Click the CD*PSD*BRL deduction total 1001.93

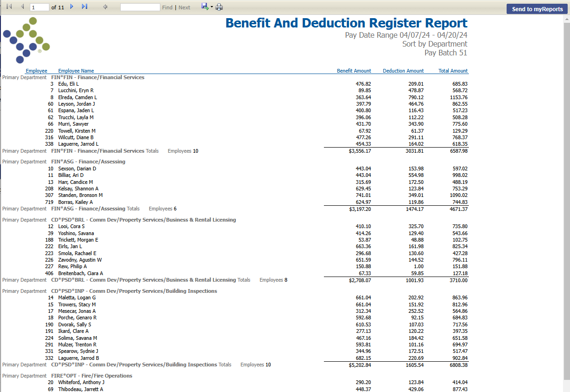413,280
